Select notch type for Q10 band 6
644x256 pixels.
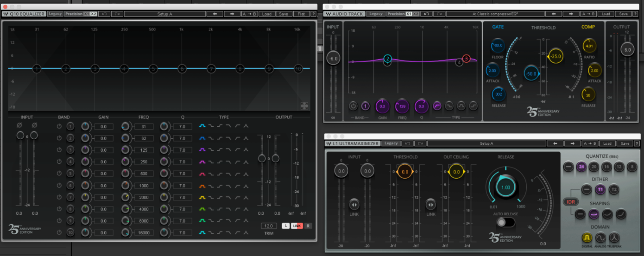point(246,186)
